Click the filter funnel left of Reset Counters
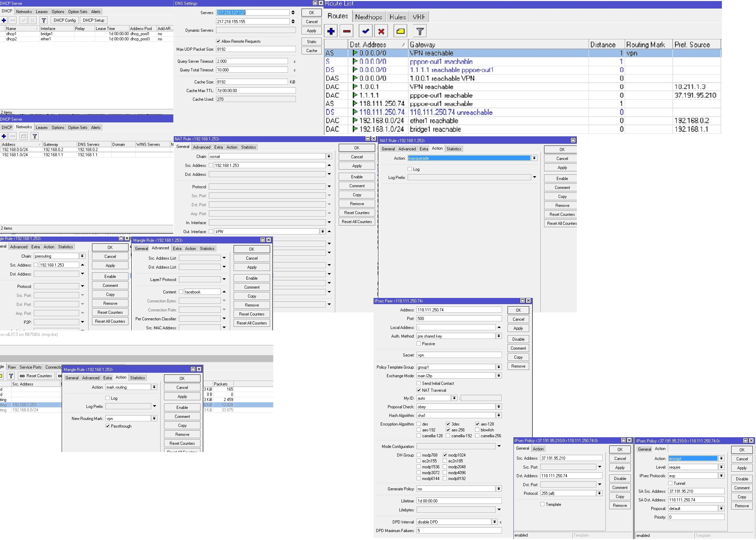The width and height of the screenshot is (756, 540). click(x=11, y=376)
